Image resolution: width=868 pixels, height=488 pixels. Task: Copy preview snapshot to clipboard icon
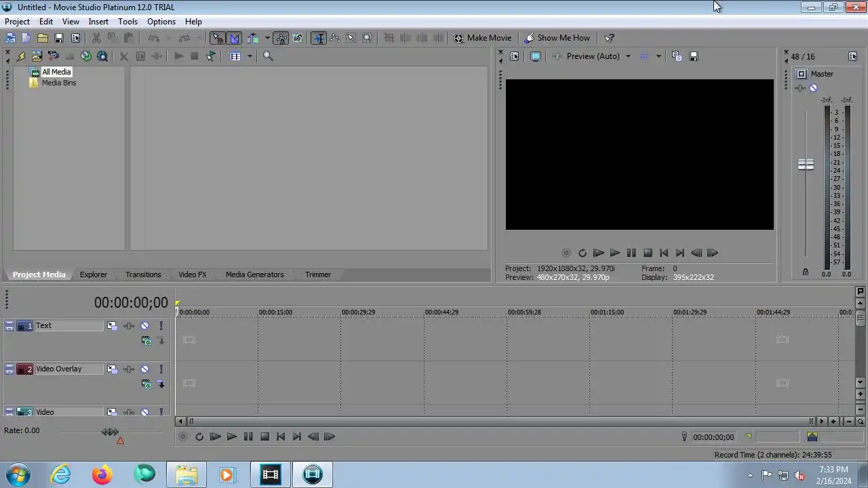[x=677, y=56]
